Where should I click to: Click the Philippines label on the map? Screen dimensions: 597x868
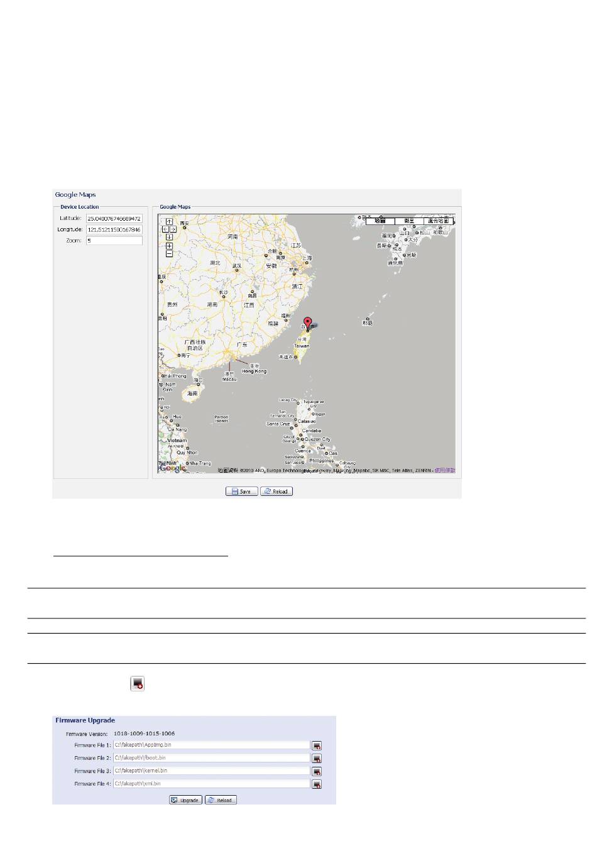coord(321,461)
